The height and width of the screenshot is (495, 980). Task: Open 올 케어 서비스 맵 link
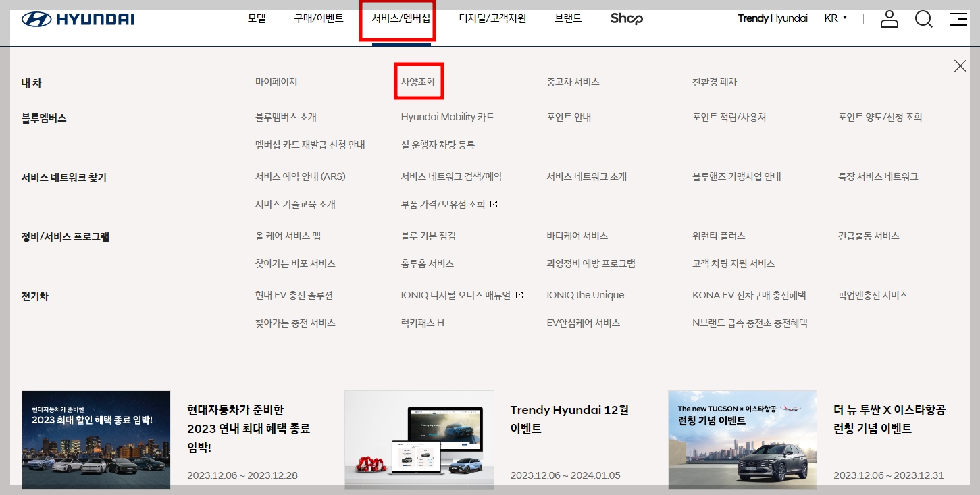coord(288,236)
